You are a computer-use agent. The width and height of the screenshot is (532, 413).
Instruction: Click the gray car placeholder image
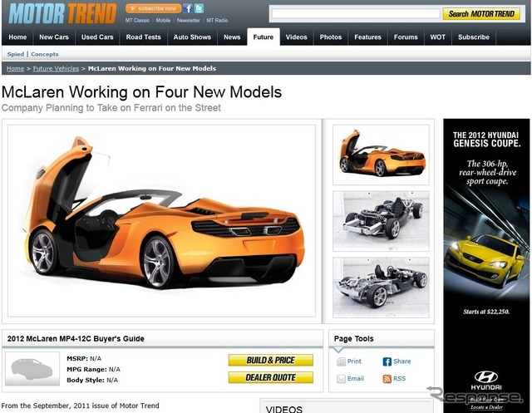(32, 369)
